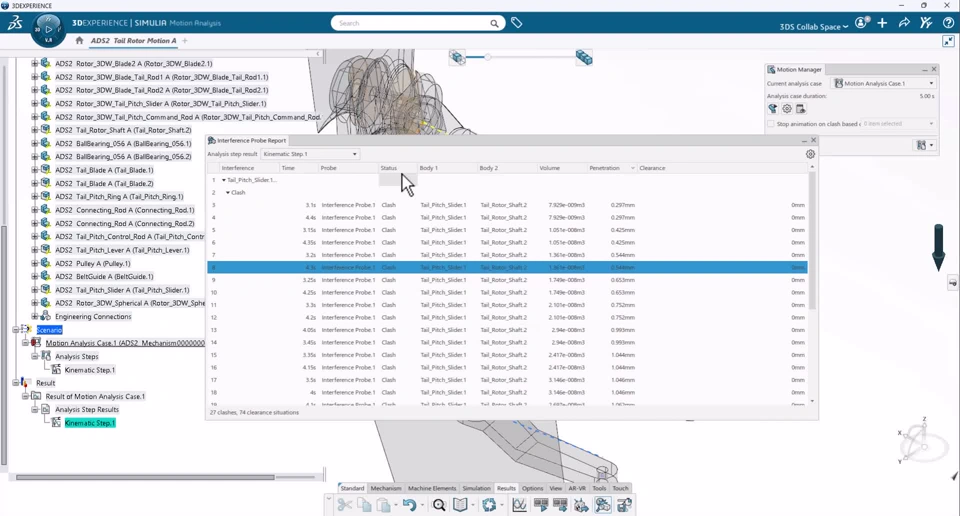Expand the Engineering Connections tree node
960x516 pixels.
point(35,316)
